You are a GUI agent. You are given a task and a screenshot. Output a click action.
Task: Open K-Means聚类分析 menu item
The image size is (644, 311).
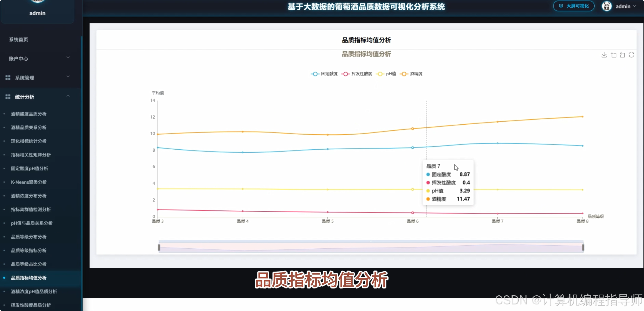(29, 182)
